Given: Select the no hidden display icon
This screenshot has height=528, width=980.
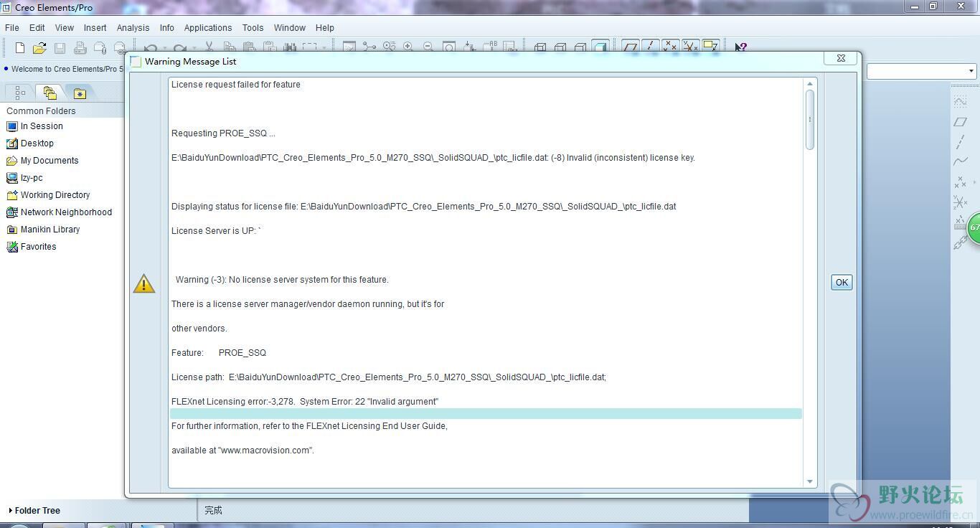Looking at the screenshot, I should 580,47.
